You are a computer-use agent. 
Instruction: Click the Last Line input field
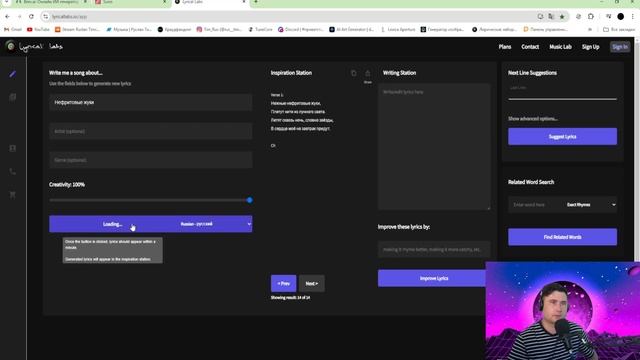562,91
